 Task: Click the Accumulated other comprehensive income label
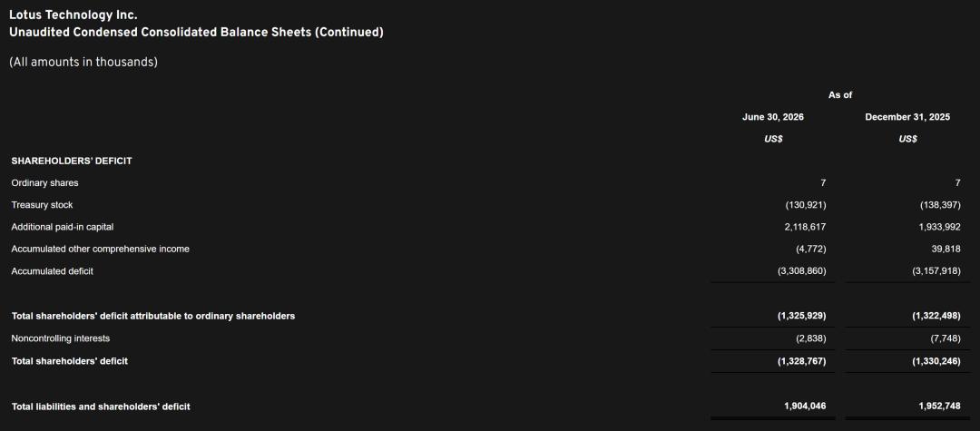click(x=100, y=249)
